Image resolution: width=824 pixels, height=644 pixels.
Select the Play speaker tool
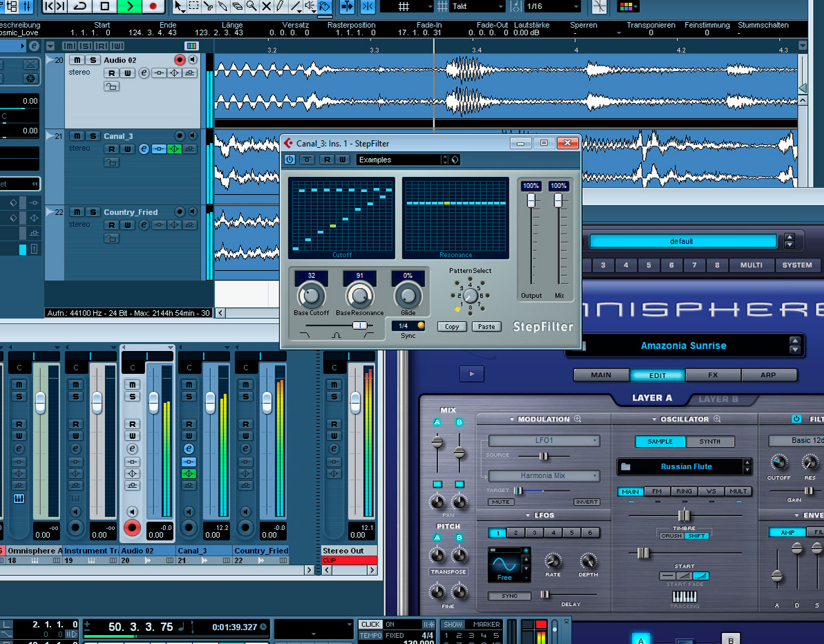[310, 6]
